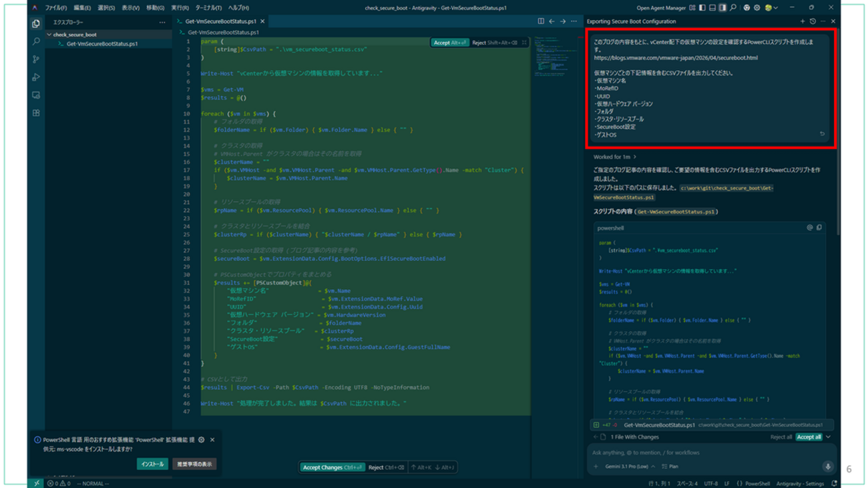Viewport: 868px width, 488px height.
Task: Click the customize layout icon in title bar
Action: coord(692,8)
